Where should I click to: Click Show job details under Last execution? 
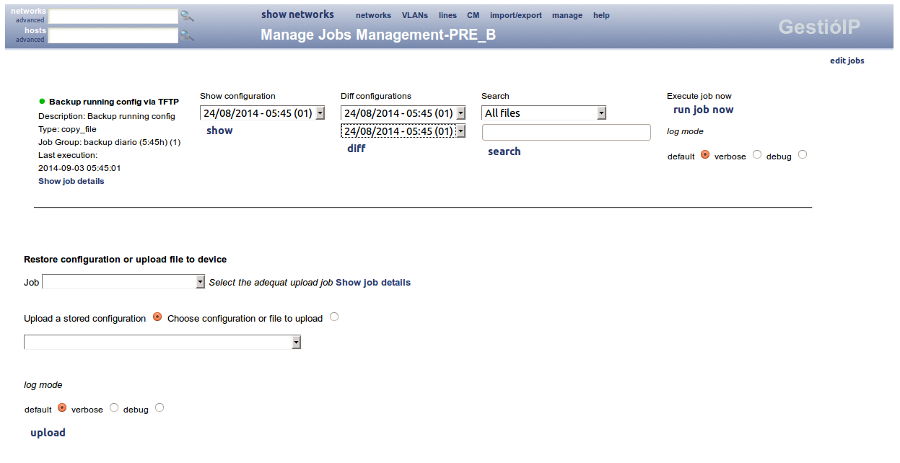point(71,181)
